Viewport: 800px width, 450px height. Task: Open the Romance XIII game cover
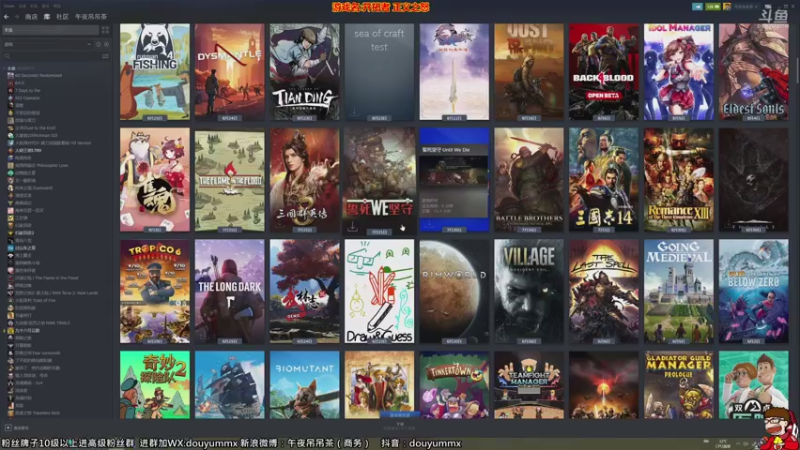pyautogui.click(x=679, y=180)
